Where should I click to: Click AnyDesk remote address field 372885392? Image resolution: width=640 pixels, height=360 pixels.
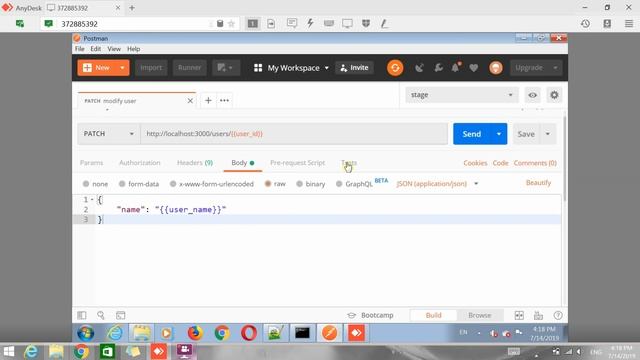click(x=133, y=24)
